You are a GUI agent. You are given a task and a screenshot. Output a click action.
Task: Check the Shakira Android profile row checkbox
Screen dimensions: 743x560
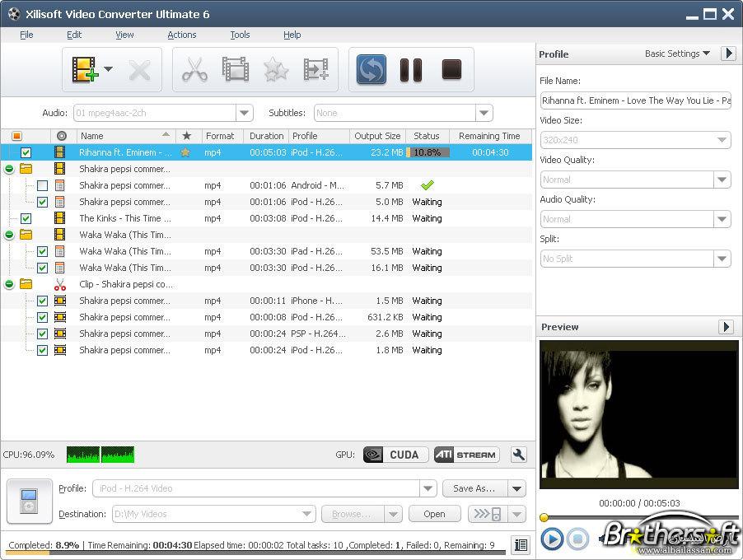pos(42,186)
